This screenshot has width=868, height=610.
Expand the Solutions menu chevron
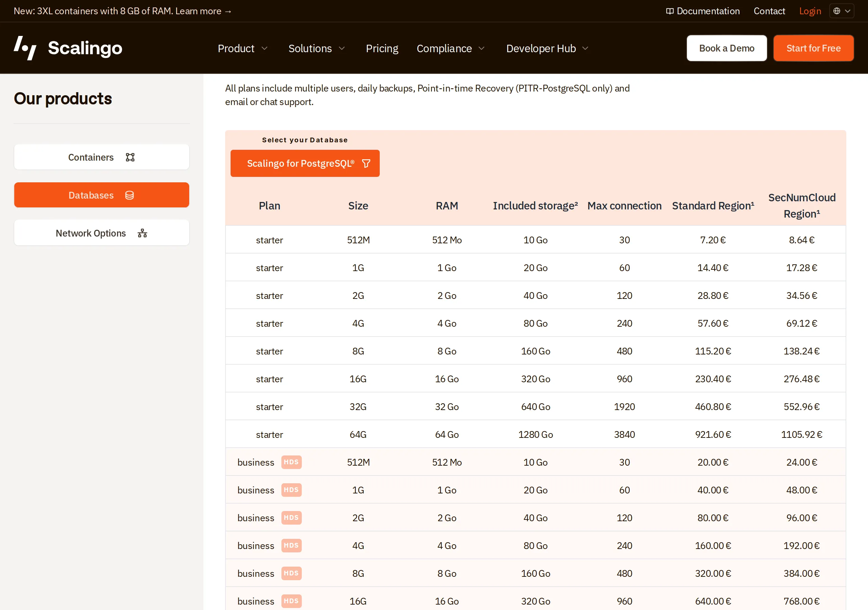[x=342, y=48]
